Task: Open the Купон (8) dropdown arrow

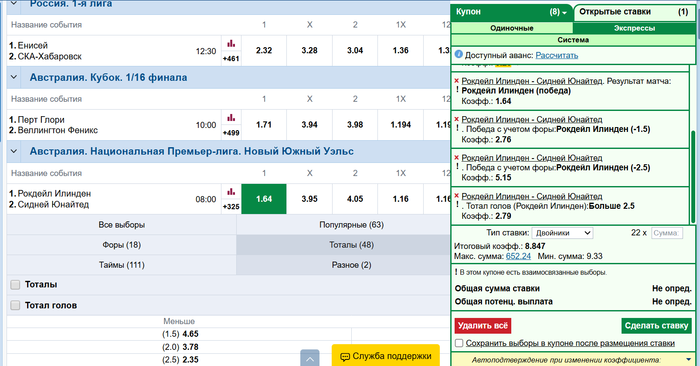Action: [x=564, y=13]
